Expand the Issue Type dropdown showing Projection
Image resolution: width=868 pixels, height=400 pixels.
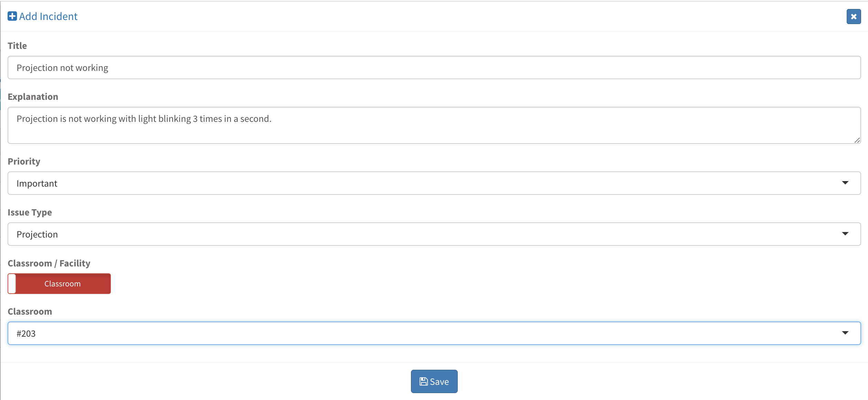434,234
